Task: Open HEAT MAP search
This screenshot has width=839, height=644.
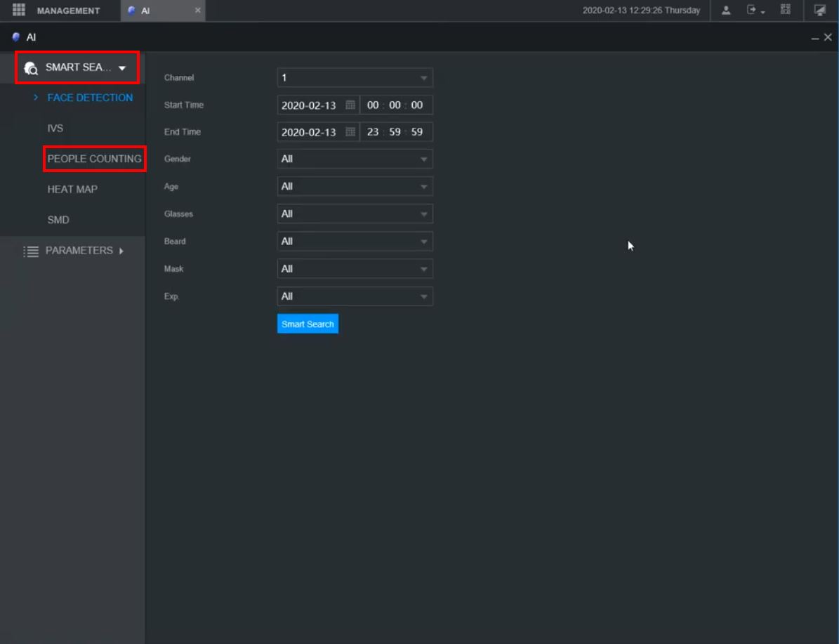Action: 72,189
